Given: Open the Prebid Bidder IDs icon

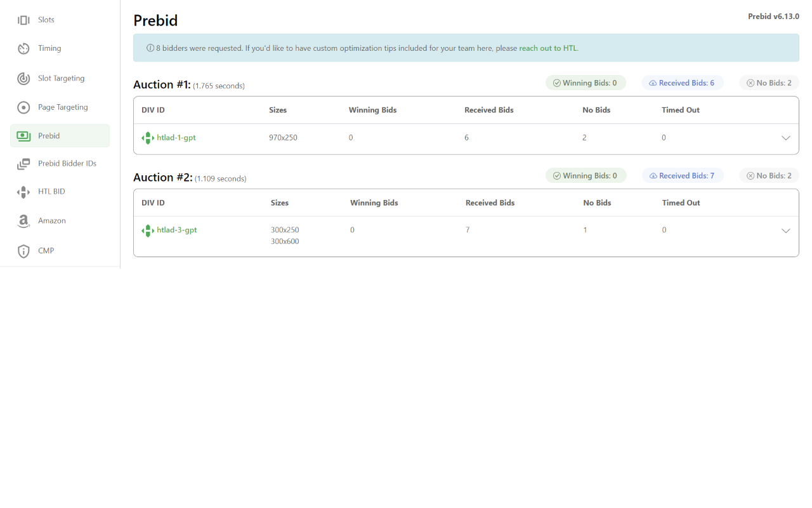Looking at the screenshot, I should (x=23, y=164).
